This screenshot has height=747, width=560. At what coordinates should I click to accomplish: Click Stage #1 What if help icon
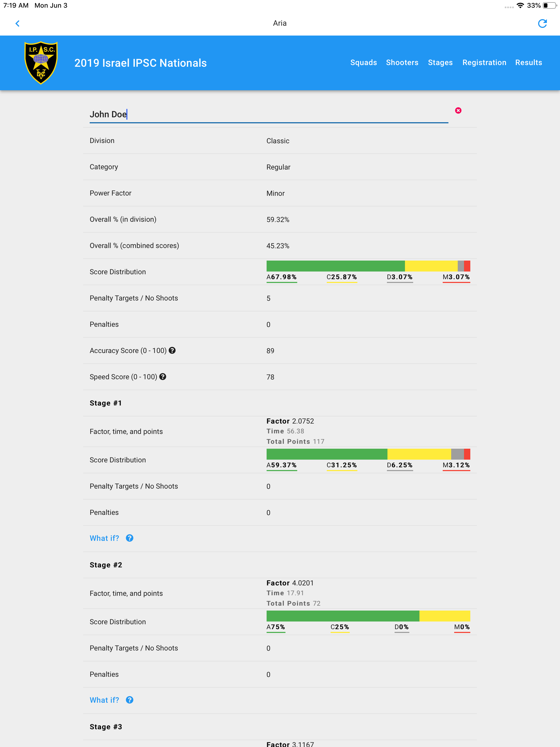[x=129, y=538]
